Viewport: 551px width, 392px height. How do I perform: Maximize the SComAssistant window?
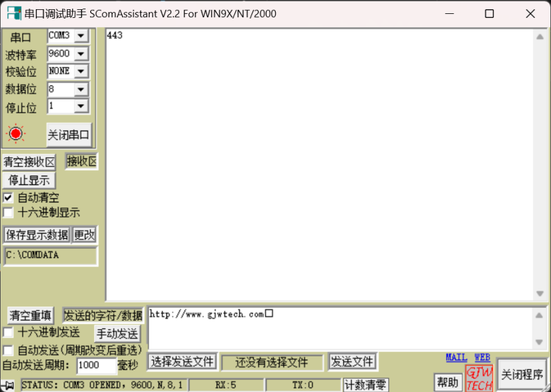(489, 13)
